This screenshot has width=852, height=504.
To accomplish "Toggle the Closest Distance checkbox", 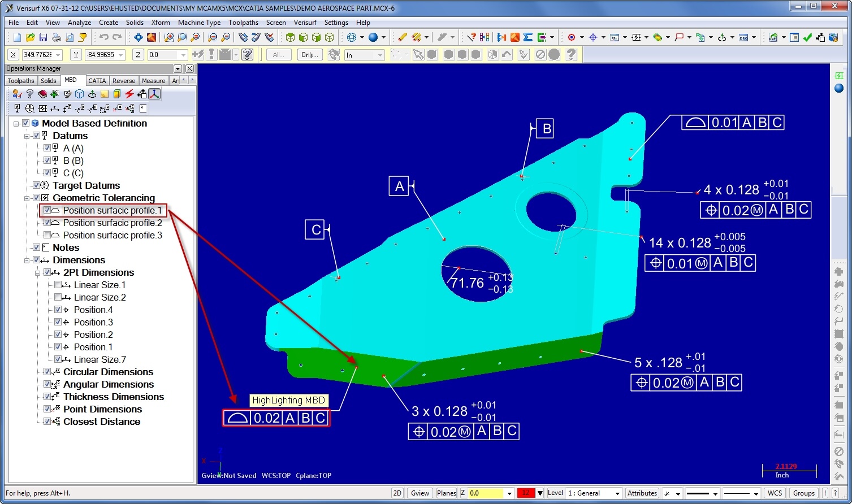I will (x=47, y=422).
